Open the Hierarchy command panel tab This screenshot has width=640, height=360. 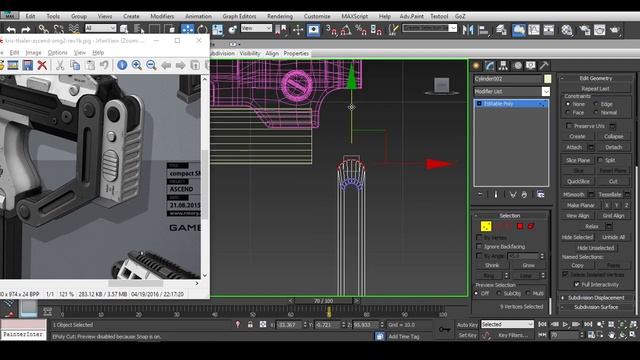503,66
